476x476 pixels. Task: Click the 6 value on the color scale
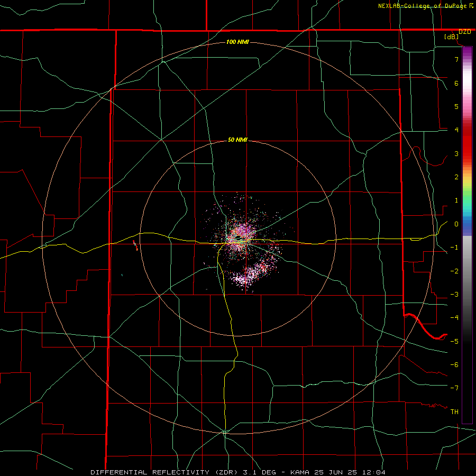coord(456,83)
